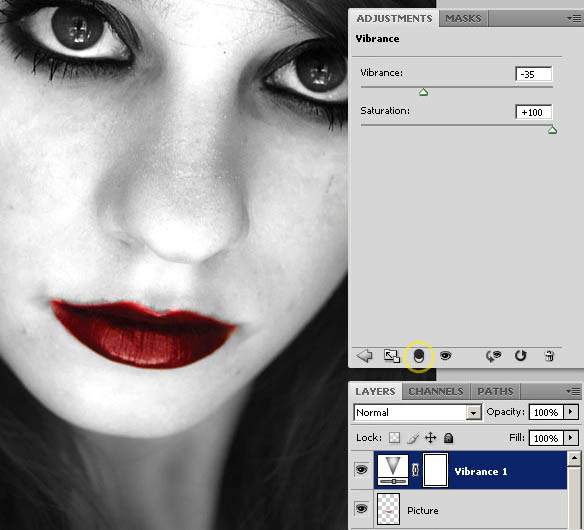Select Vibrance 1 layer mask thumbnail

tap(435, 470)
